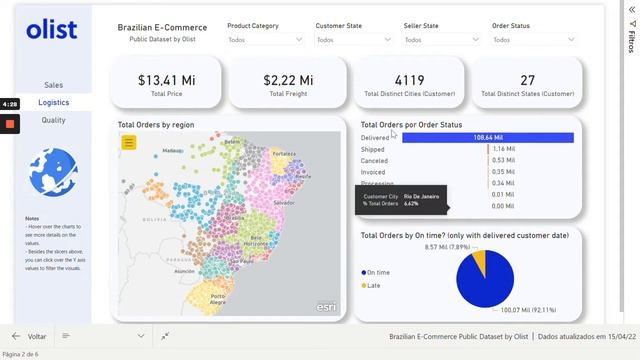Click Belo Horizonte label on map
Screen dimensions: 640x360
pyautogui.click(x=256, y=240)
